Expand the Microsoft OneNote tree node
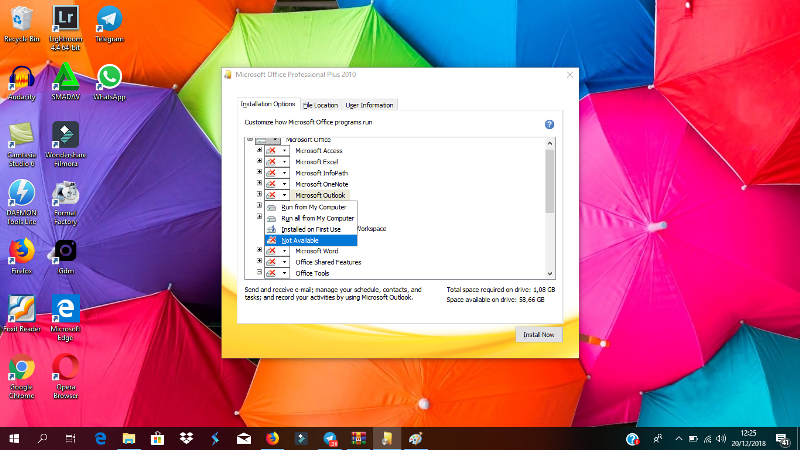This screenshot has height=450, width=800. 259,183
